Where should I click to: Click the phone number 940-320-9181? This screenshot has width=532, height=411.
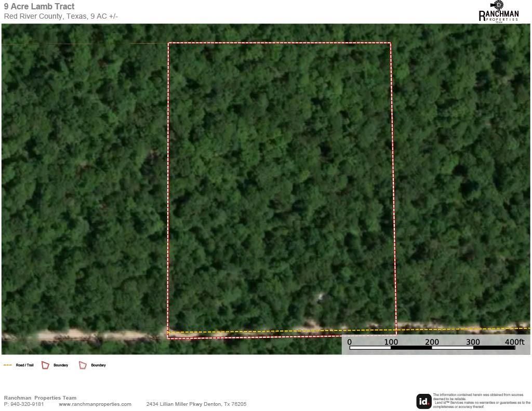[x=27, y=404]
